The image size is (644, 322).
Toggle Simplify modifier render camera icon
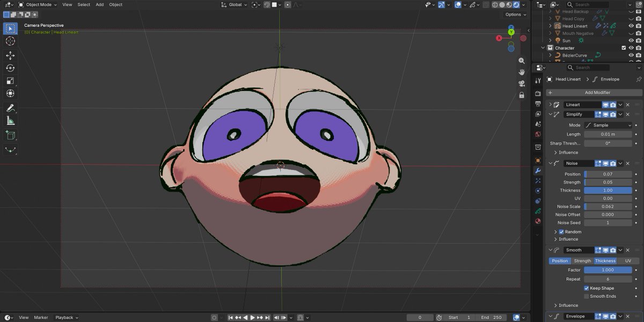(x=612, y=114)
